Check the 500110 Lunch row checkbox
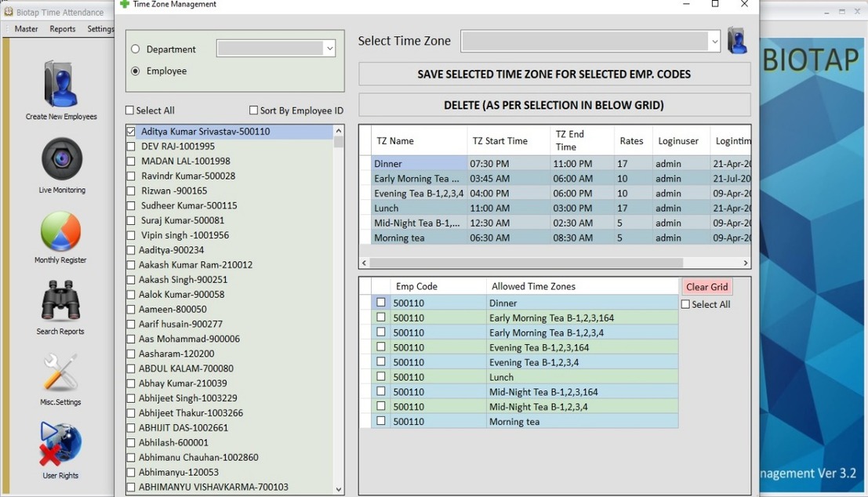The height and width of the screenshot is (497, 868). [x=381, y=376]
